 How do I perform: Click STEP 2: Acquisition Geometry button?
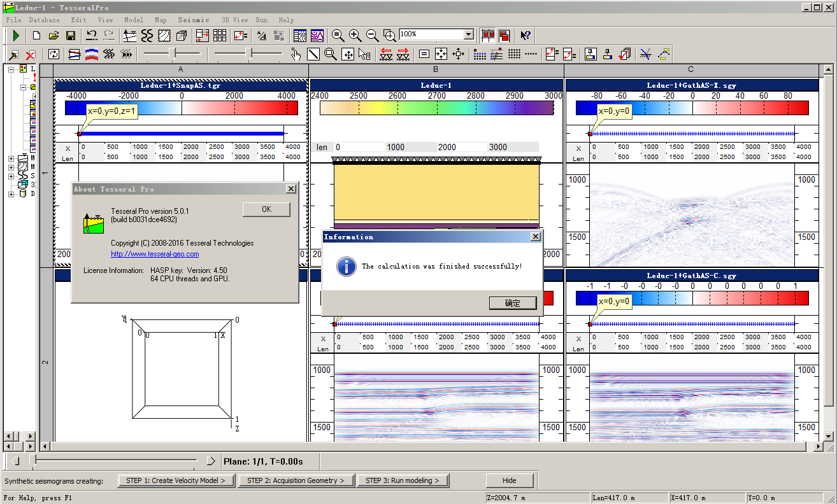(x=296, y=480)
